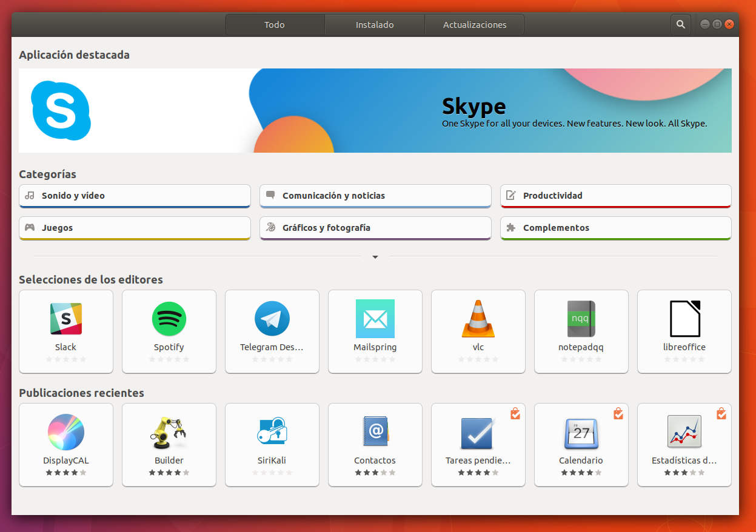Expand more categories with the arrow
The width and height of the screenshot is (756, 532).
pyautogui.click(x=375, y=257)
